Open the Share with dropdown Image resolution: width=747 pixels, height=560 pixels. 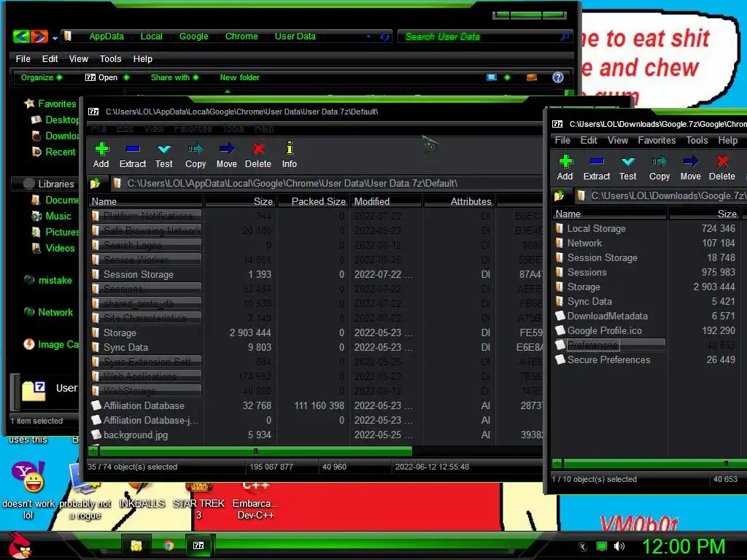pyautogui.click(x=174, y=77)
